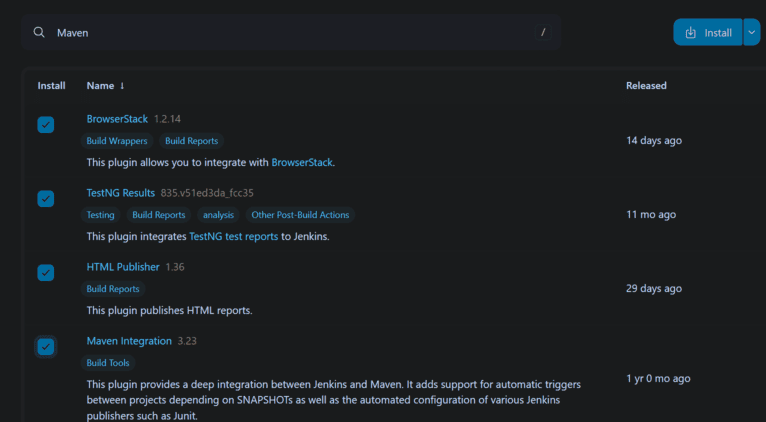Follow the TestNG test reports link

pyautogui.click(x=233, y=237)
